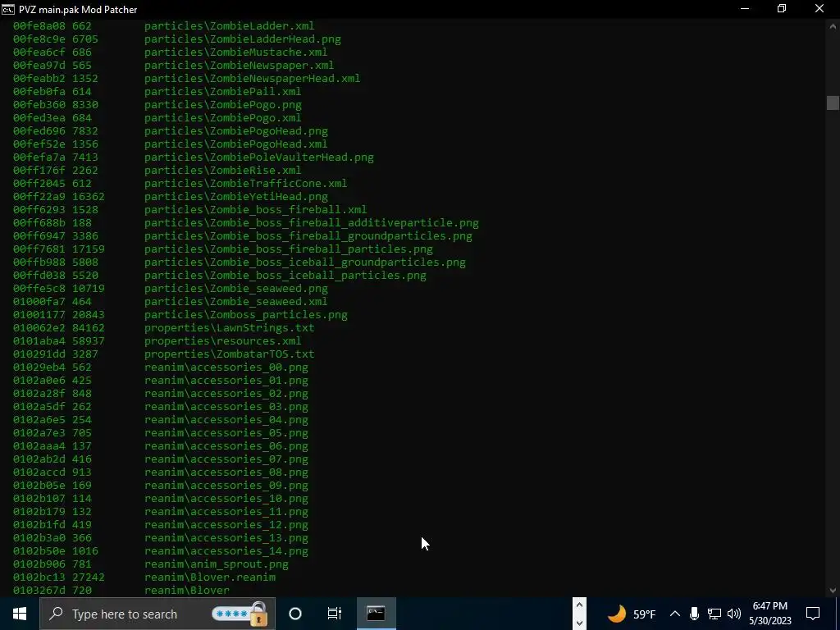Click the text particles\ZombieNewspaperHead.xml

click(x=253, y=78)
